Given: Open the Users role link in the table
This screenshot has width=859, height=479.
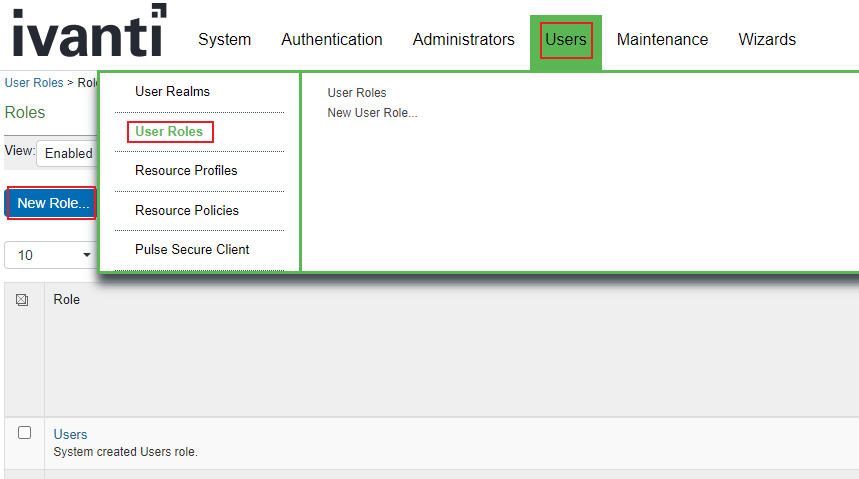Looking at the screenshot, I should click(x=70, y=435).
